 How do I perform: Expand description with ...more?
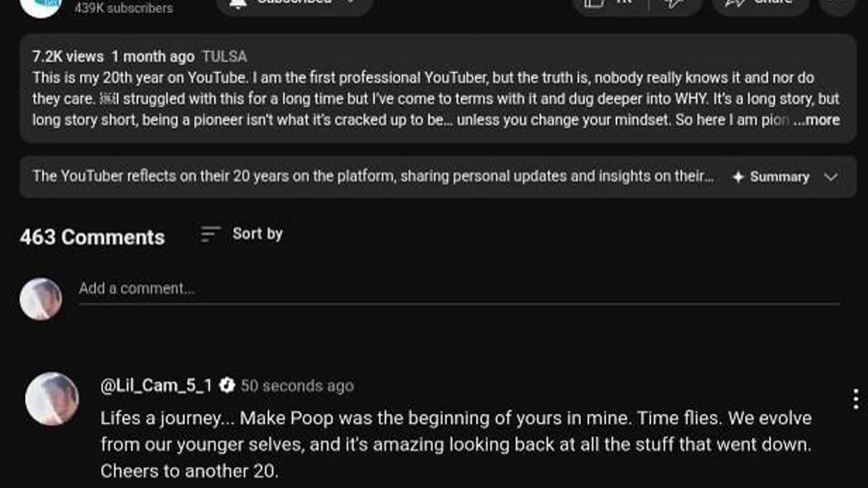click(x=817, y=120)
